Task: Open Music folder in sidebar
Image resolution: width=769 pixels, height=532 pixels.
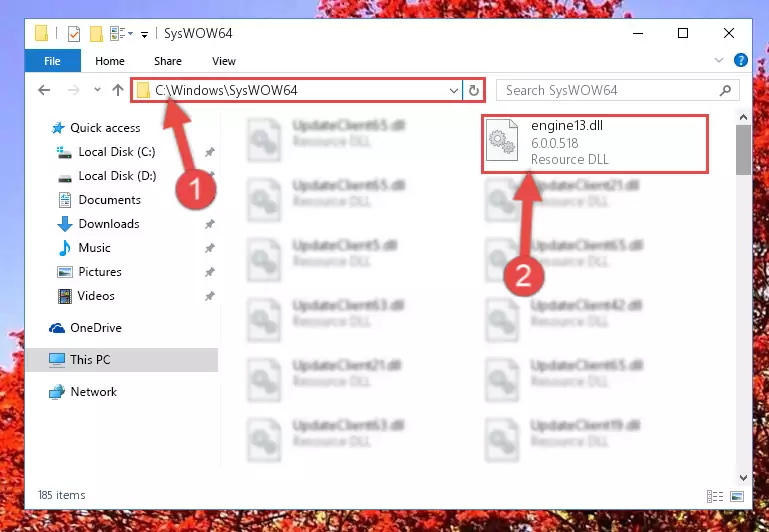Action: click(94, 248)
